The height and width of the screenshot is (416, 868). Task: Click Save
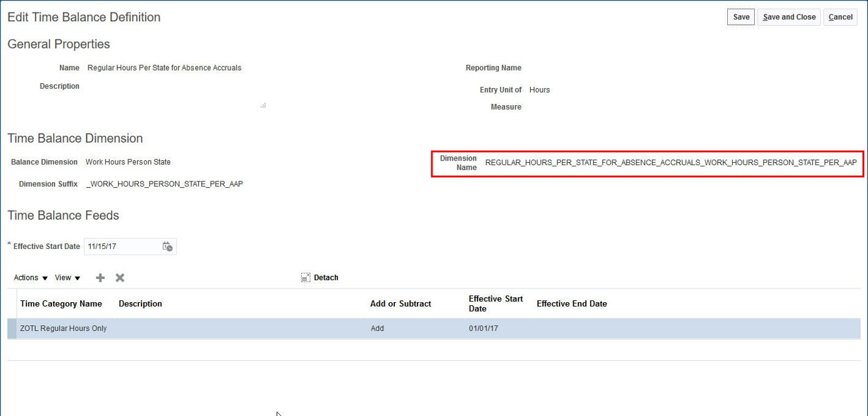(740, 17)
